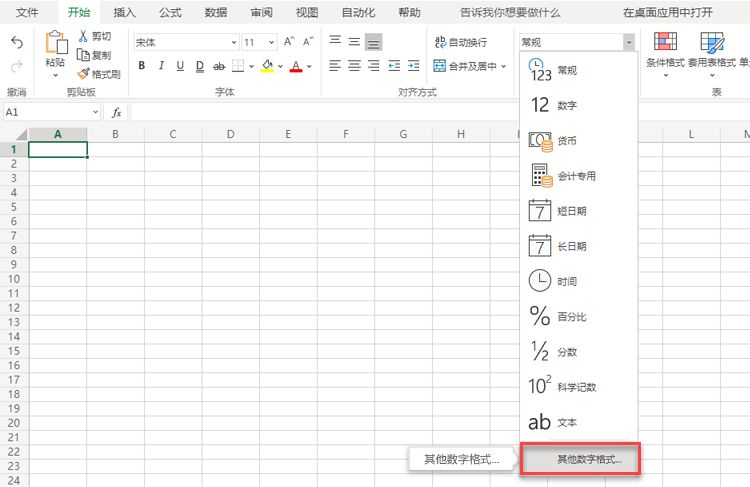750x487 pixels.
Task: Open the 帮助 tab
Action: tap(409, 12)
